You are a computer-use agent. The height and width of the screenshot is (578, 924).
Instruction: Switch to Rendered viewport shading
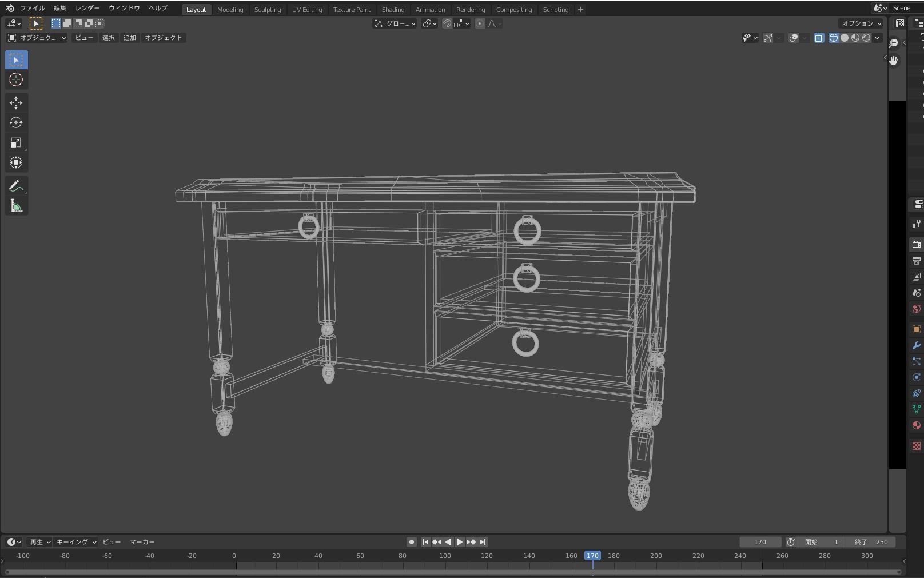pyautogui.click(x=867, y=38)
